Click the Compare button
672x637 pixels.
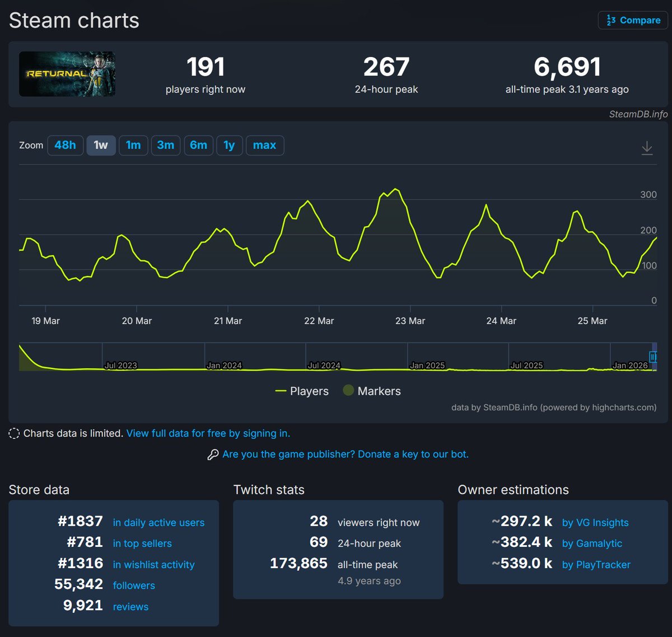tap(633, 20)
